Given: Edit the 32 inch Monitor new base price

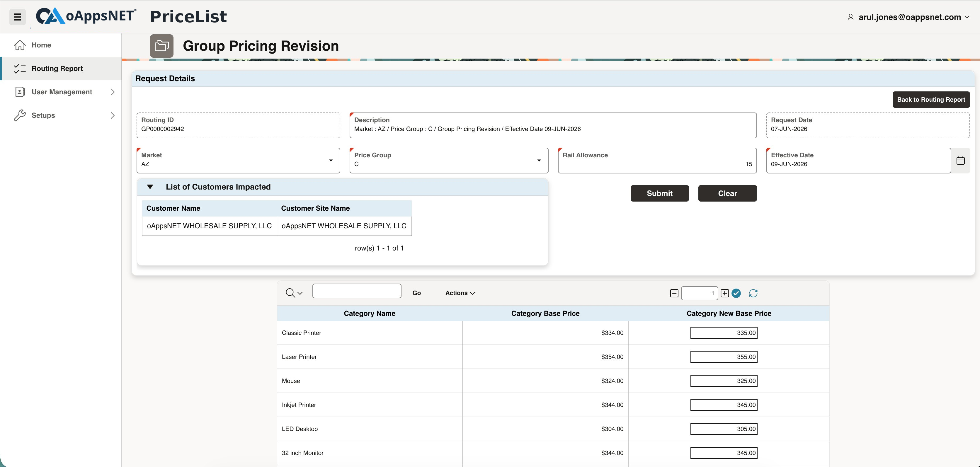Looking at the screenshot, I should 724,453.
